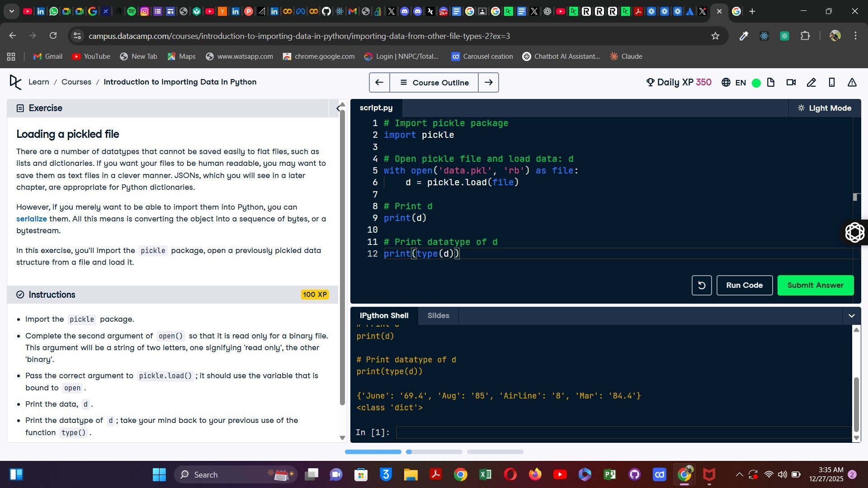Click the Daily XP trophy icon

click(x=650, y=82)
